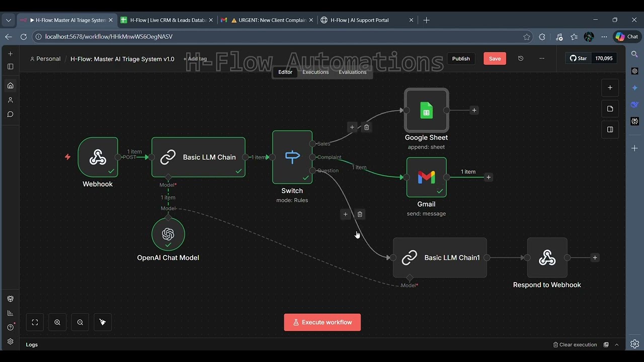
Task: Click Add tag link
Action: point(195,59)
